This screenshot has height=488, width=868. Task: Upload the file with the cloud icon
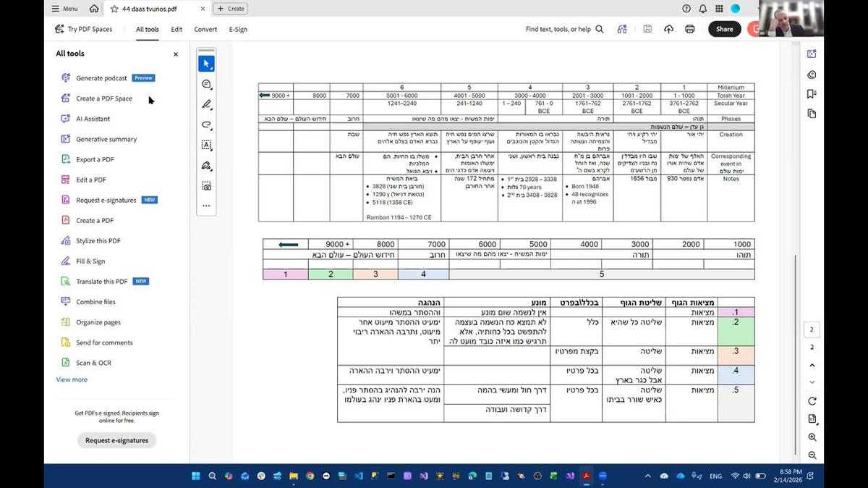(668, 29)
